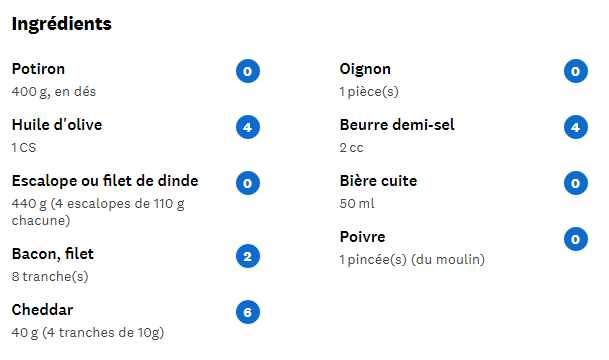609x360 pixels.
Task: Click the Cheddar quantity text 40 g
Action: point(25,333)
